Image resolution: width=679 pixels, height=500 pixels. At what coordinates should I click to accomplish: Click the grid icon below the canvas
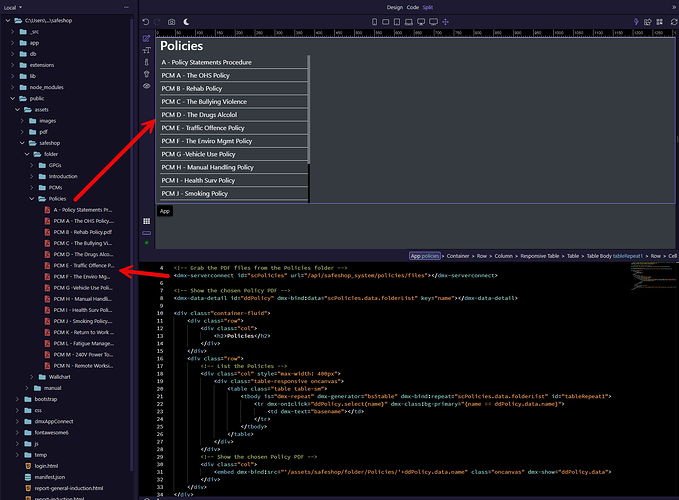[146, 221]
